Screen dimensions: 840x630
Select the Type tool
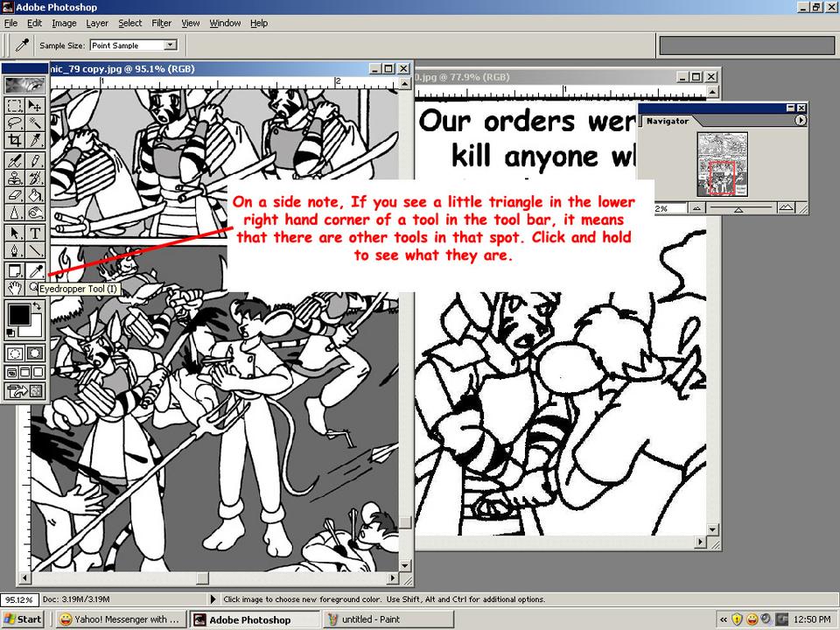(x=35, y=233)
